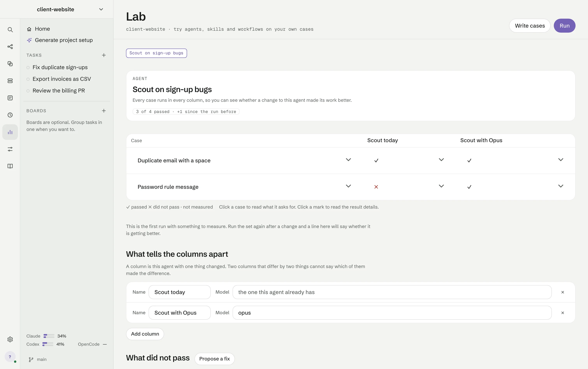Click the Add column button
The image size is (588, 369).
click(x=145, y=334)
